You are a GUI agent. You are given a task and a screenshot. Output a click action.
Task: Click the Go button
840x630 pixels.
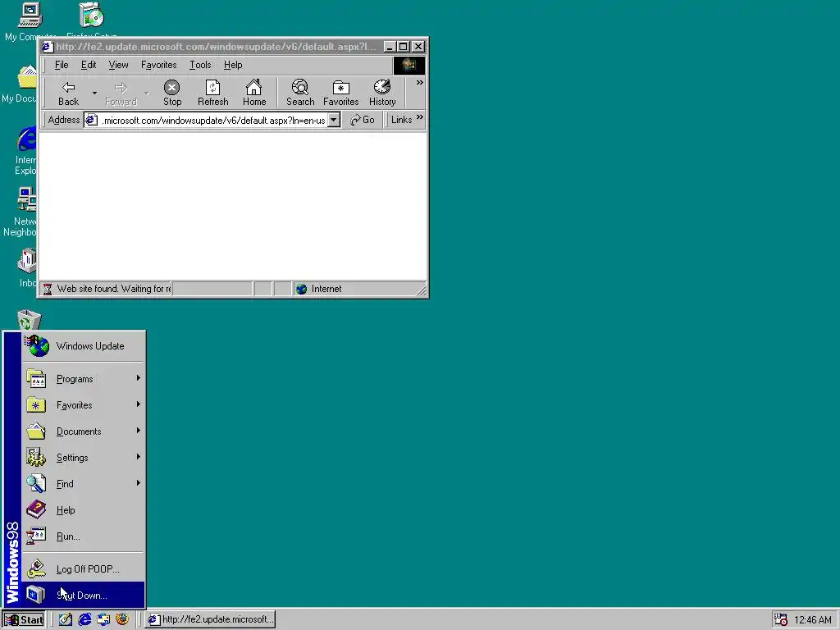[x=363, y=120]
